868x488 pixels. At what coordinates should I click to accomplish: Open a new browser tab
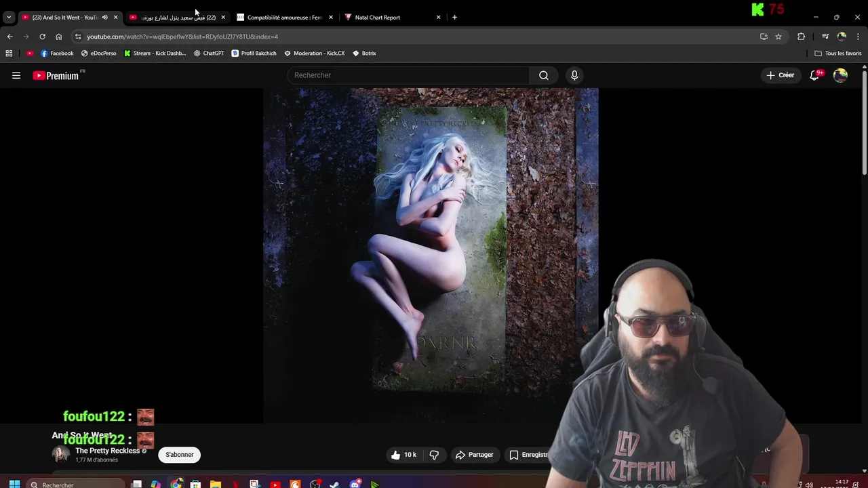[455, 17]
